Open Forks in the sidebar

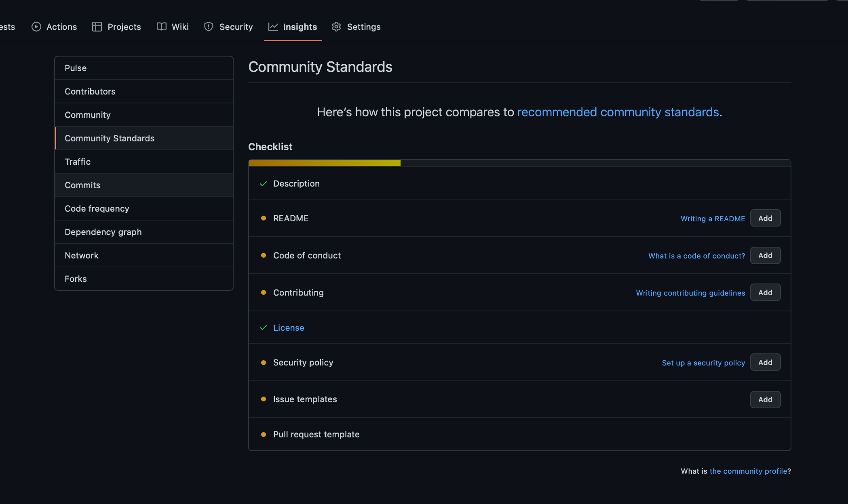[144, 279]
